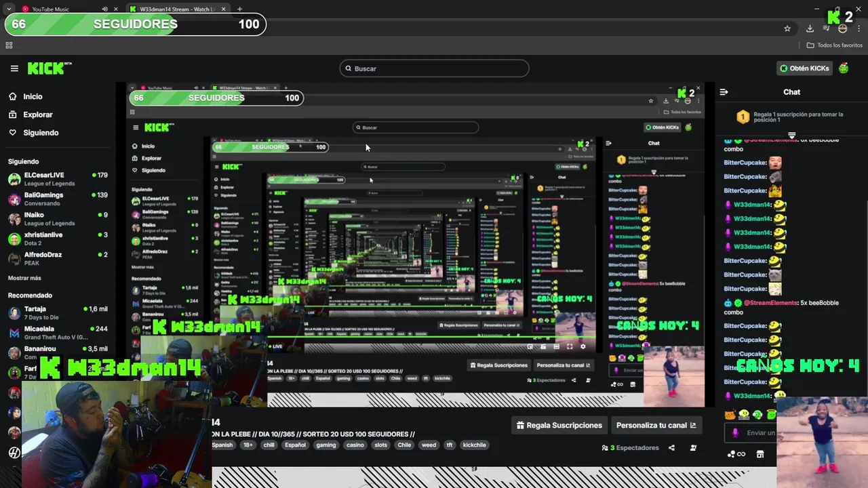This screenshot has width=868, height=488.
Task: Toggle the Kick sidebar hamburger menu
Action: pos(14,68)
